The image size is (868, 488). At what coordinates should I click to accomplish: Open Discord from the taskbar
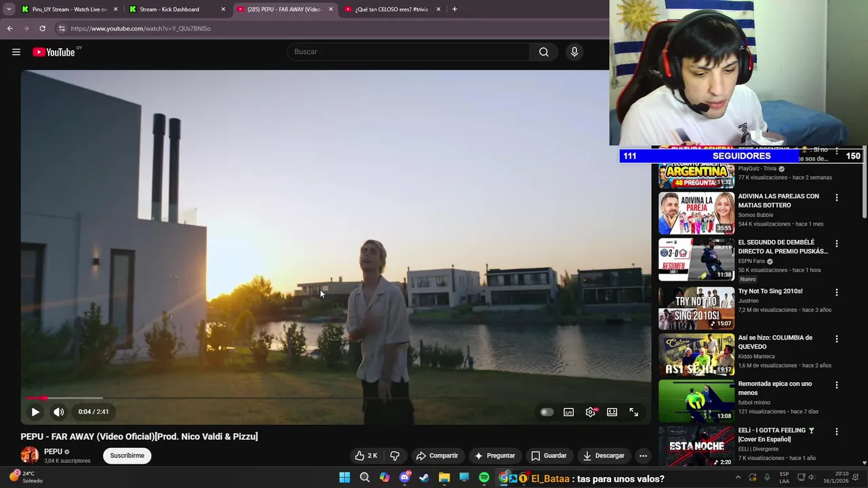(405, 478)
